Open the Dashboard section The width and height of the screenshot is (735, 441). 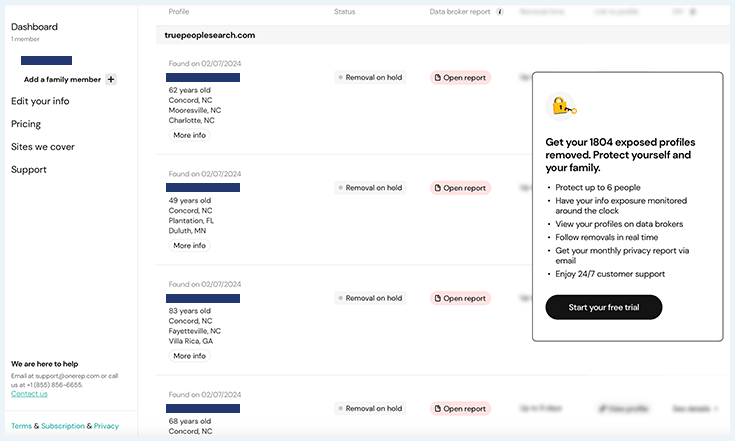pyautogui.click(x=34, y=27)
